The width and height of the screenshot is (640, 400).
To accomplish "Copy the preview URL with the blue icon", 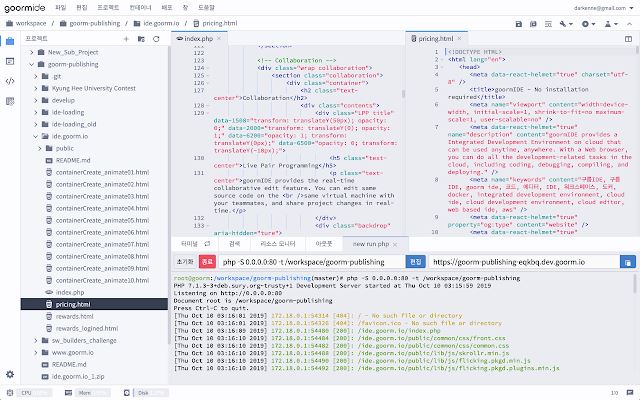I will point(628,262).
